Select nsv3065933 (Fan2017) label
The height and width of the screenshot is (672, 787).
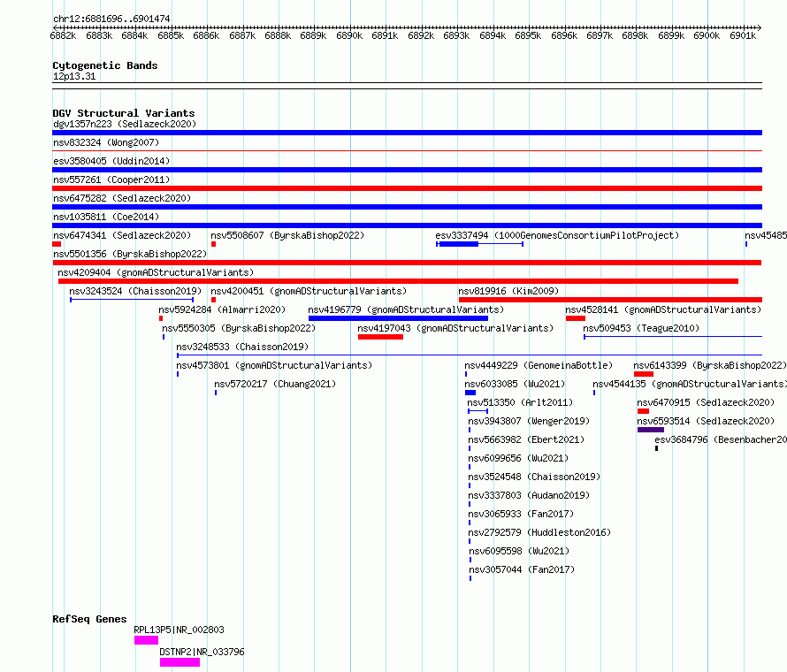[x=521, y=514]
